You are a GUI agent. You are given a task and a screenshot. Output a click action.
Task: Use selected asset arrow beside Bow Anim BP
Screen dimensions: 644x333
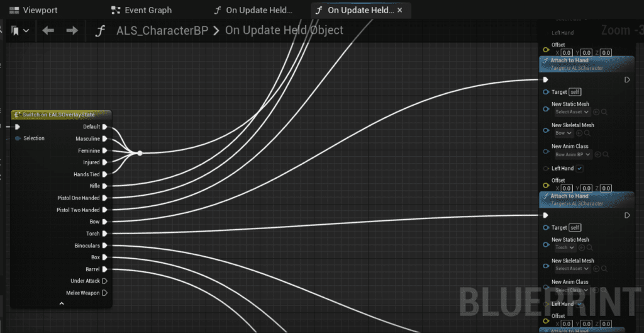pos(597,155)
